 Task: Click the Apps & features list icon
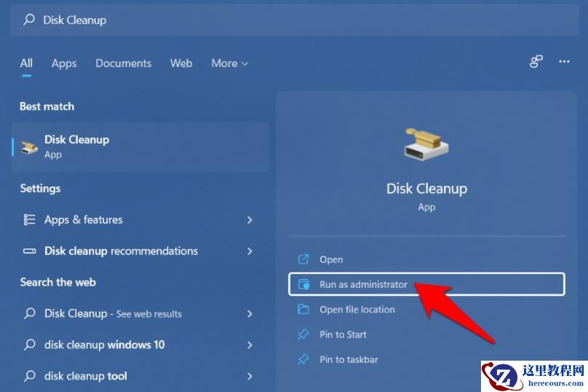(x=29, y=219)
